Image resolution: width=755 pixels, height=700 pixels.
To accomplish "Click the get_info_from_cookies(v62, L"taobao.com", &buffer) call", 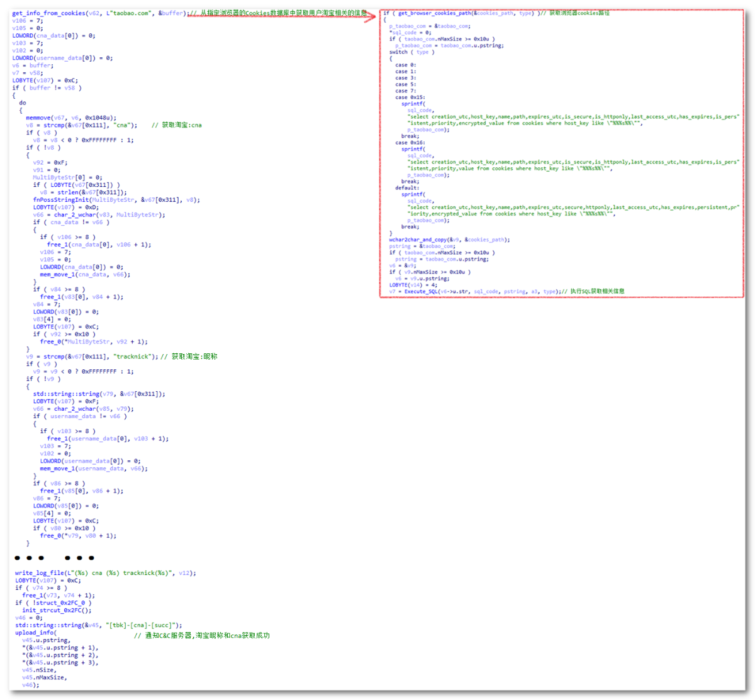I will coord(100,13).
